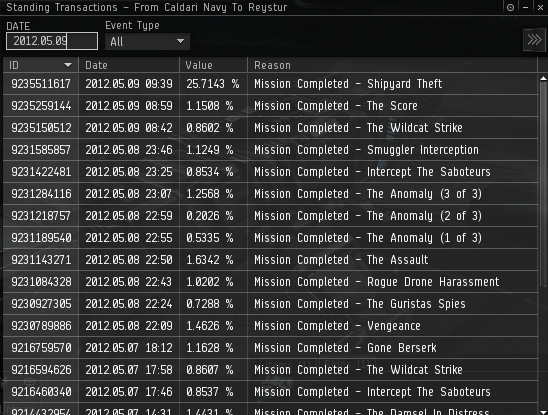This screenshot has width=548, height=415.
Task: Click value 0.2026 % cell
Action: coord(213,216)
